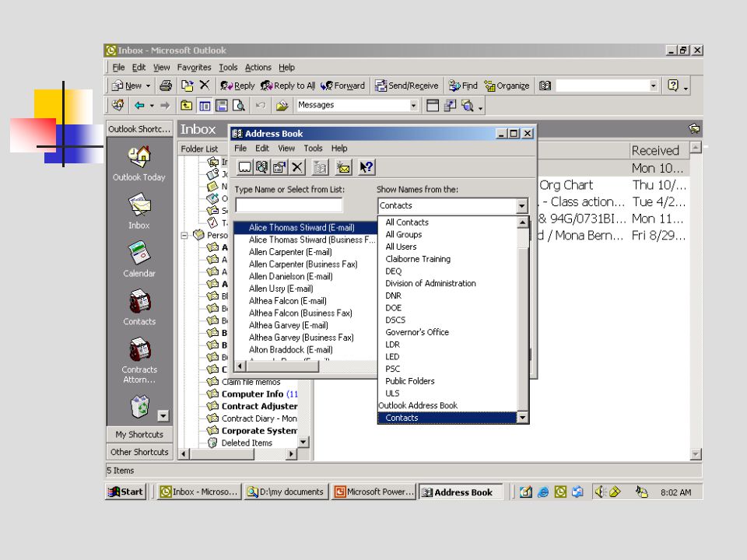Click the Start button

point(126,492)
